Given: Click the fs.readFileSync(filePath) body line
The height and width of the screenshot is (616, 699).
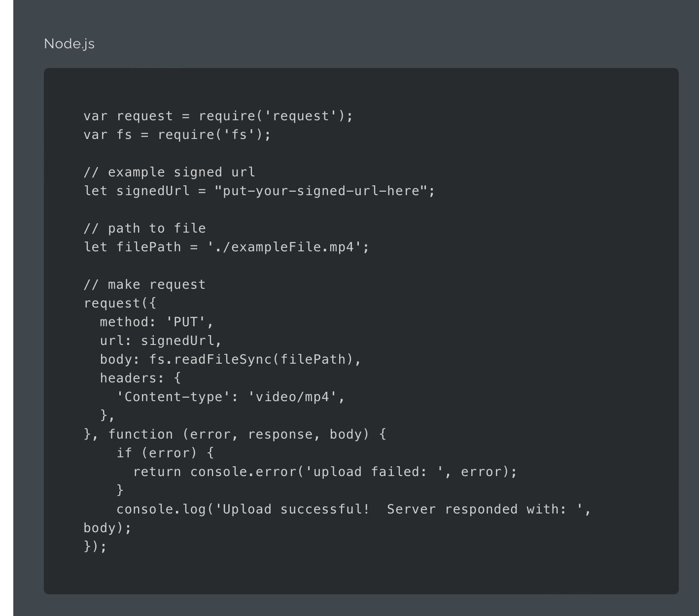Looking at the screenshot, I should point(230,360).
